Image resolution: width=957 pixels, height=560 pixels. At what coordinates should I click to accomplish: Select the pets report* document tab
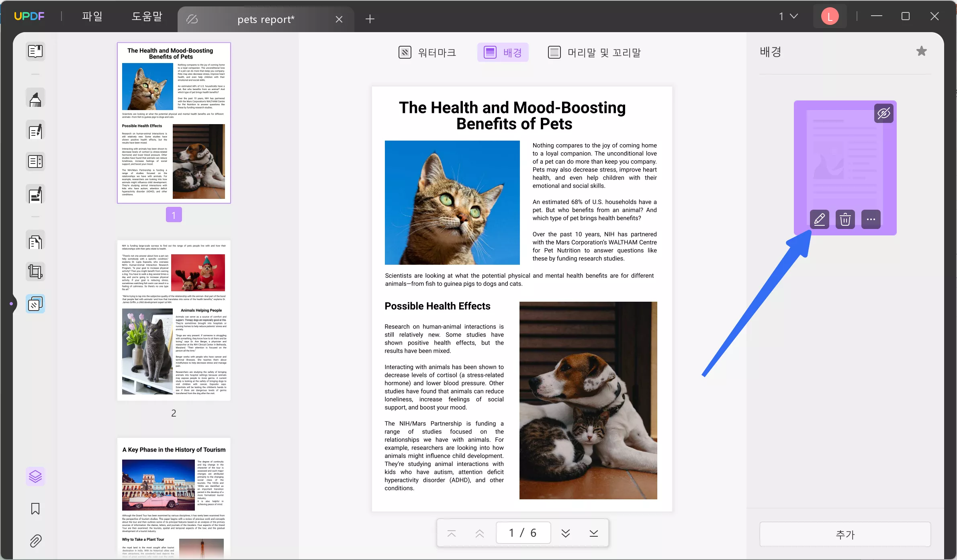(x=266, y=19)
